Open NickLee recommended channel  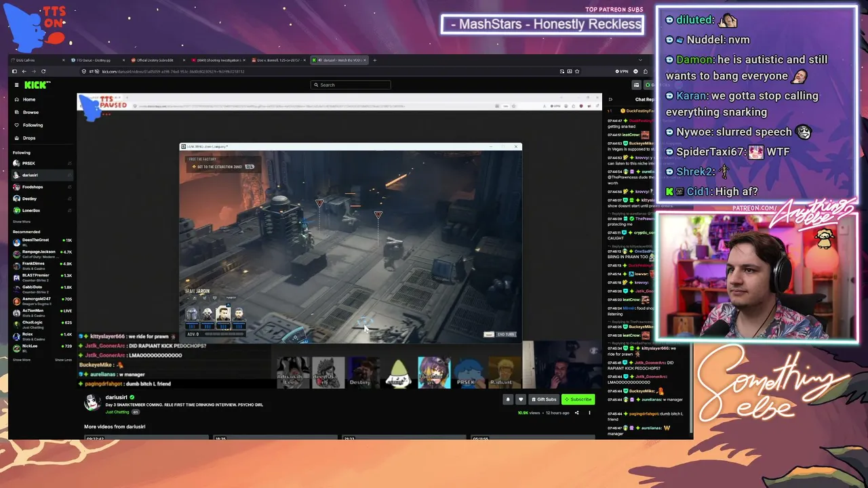[42, 348]
